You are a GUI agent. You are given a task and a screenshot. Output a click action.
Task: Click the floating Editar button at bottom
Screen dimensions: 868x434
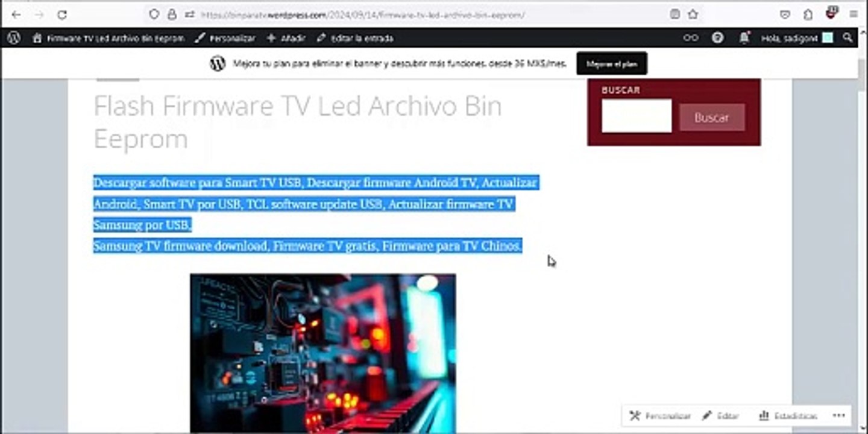click(x=720, y=416)
